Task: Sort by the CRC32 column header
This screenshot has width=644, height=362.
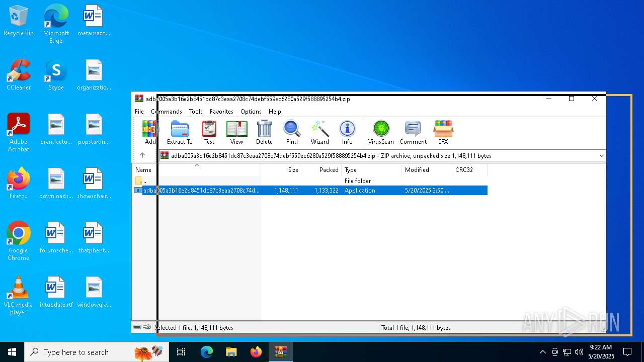Action: [470, 170]
